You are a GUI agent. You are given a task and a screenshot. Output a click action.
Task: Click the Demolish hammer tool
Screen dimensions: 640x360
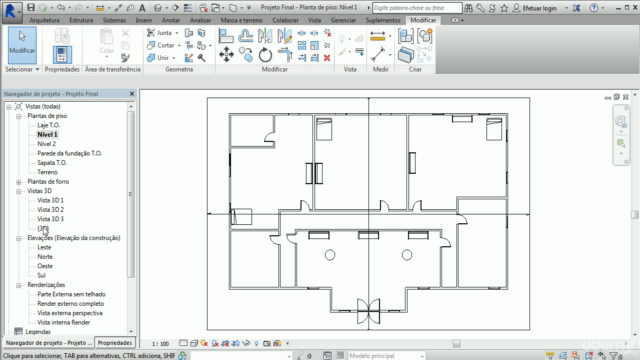click(201, 58)
